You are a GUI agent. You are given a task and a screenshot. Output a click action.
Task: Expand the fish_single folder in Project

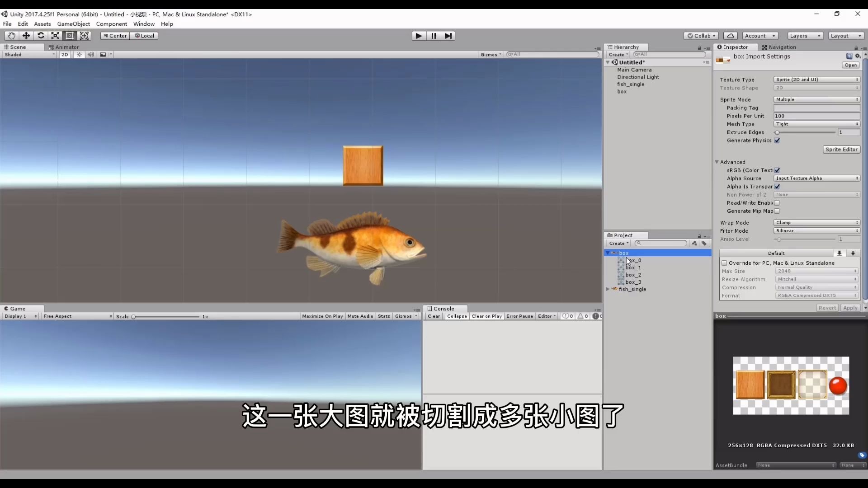coord(608,289)
